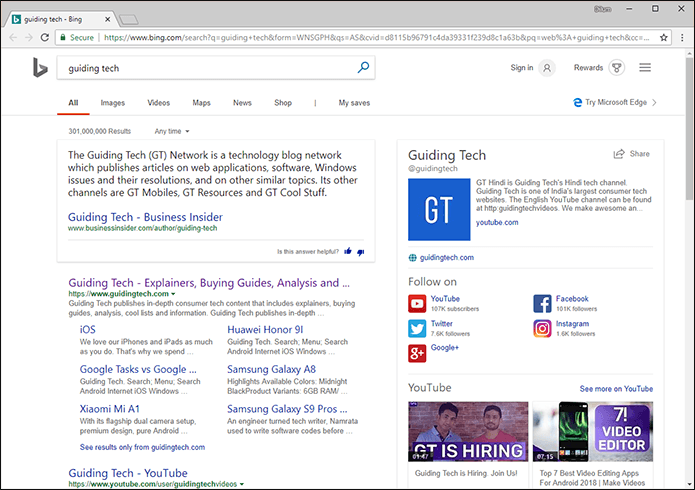Click the browser forward arrow

click(x=29, y=38)
